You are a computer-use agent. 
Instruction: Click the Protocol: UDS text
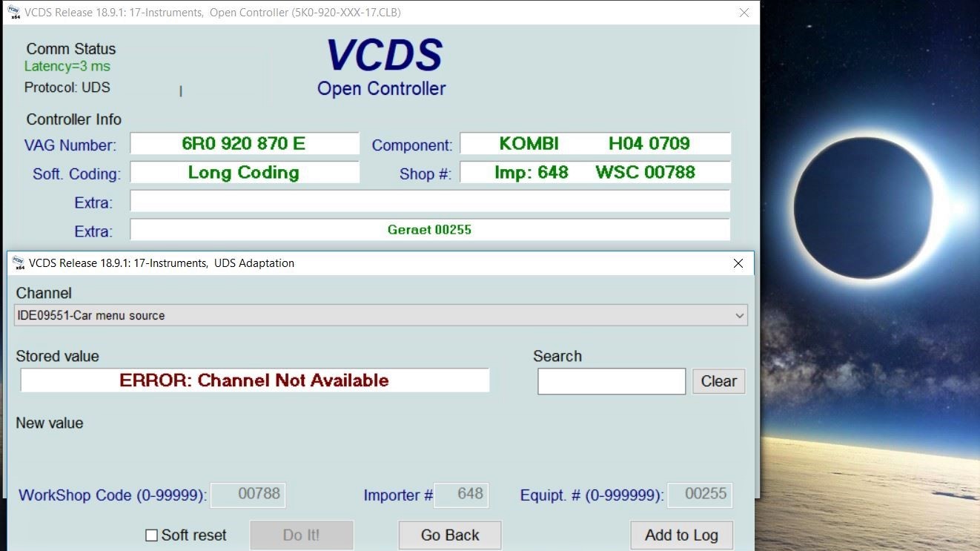pyautogui.click(x=67, y=88)
